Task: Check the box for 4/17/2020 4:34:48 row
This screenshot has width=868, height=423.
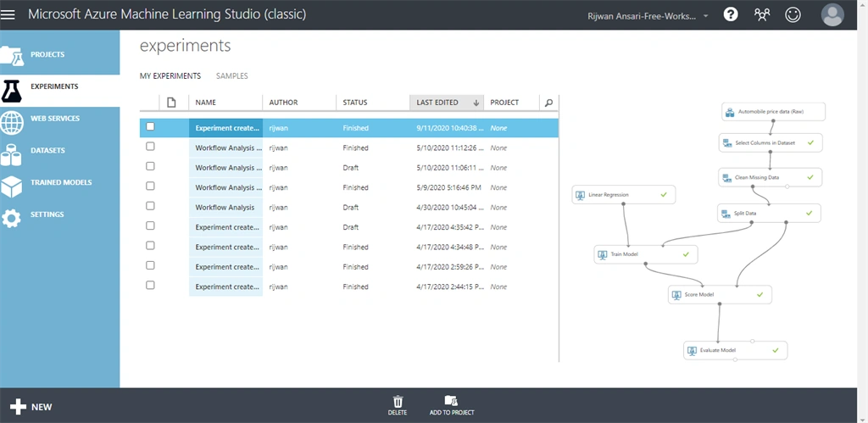Action: click(150, 246)
